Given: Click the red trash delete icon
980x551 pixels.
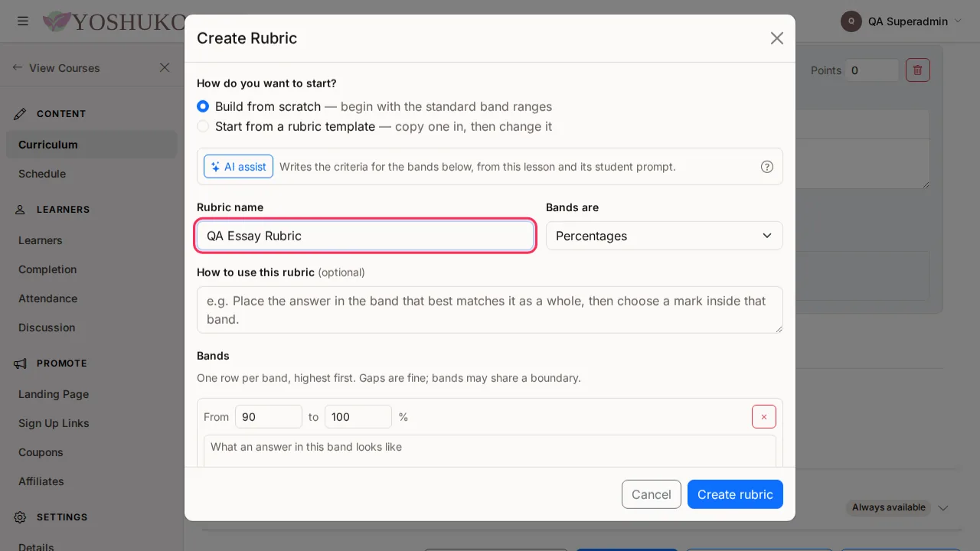Looking at the screenshot, I should tap(918, 70).
